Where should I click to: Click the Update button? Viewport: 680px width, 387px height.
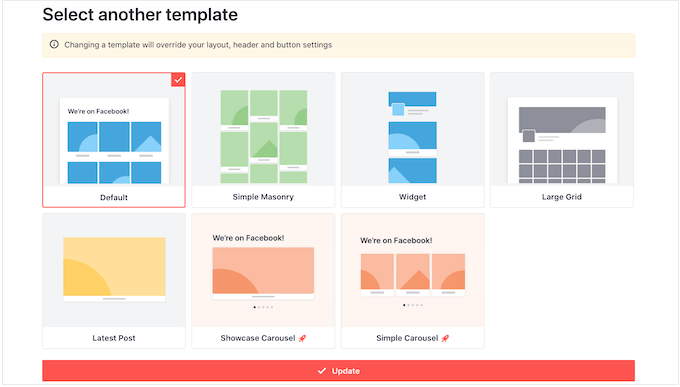pyautogui.click(x=338, y=371)
